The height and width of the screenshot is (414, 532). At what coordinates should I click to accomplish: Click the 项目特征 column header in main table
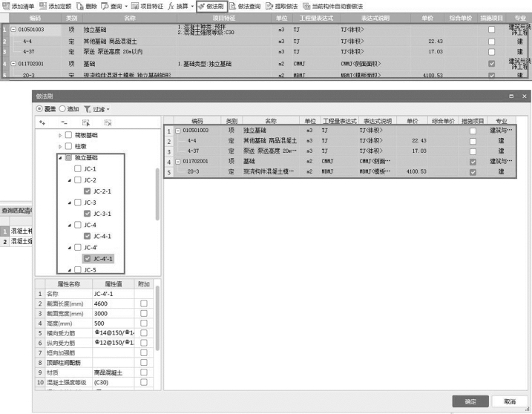224,18
